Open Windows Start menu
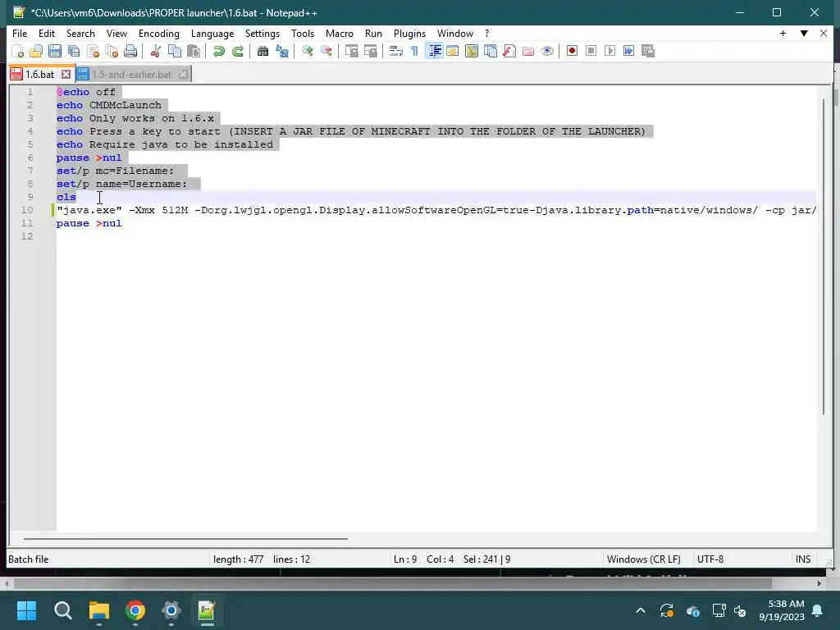Screen dimensions: 840x630 point(26,610)
